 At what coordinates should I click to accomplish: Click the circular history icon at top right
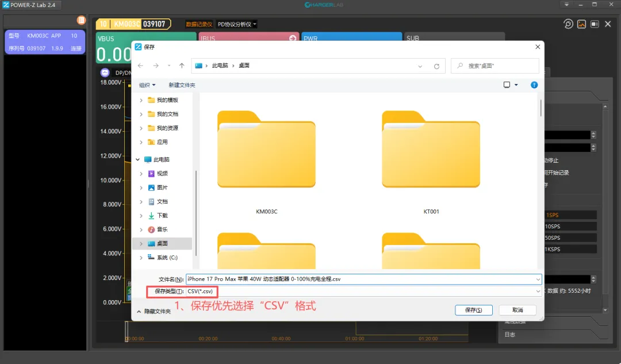pyautogui.click(x=568, y=24)
